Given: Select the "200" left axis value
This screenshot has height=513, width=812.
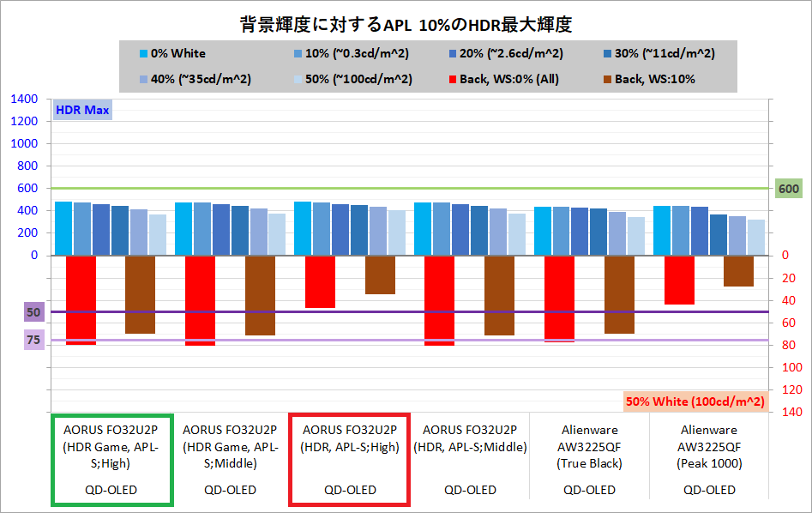Looking at the screenshot, I should [x=27, y=232].
